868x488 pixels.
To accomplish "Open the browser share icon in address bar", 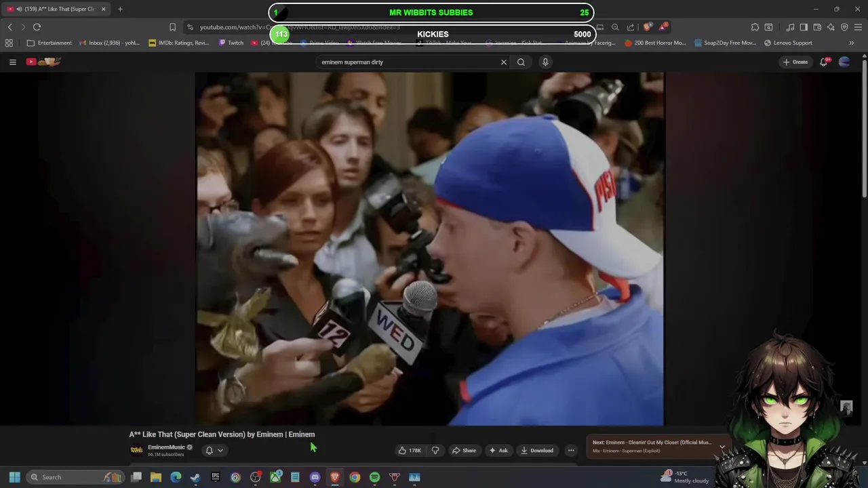I will [631, 27].
